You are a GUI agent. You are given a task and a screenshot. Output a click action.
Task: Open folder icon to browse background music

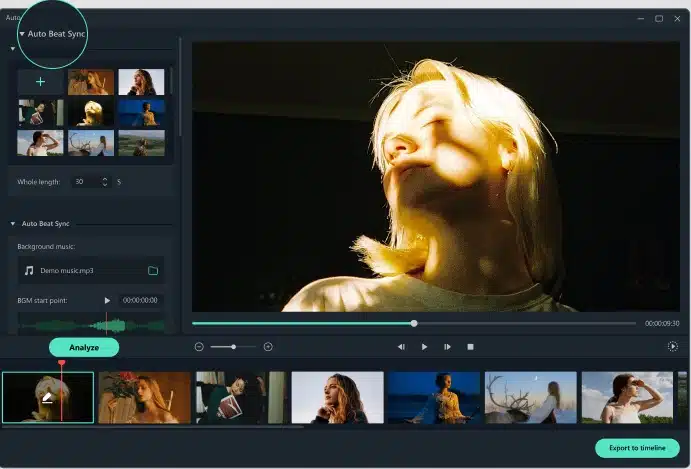click(x=153, y=270)
